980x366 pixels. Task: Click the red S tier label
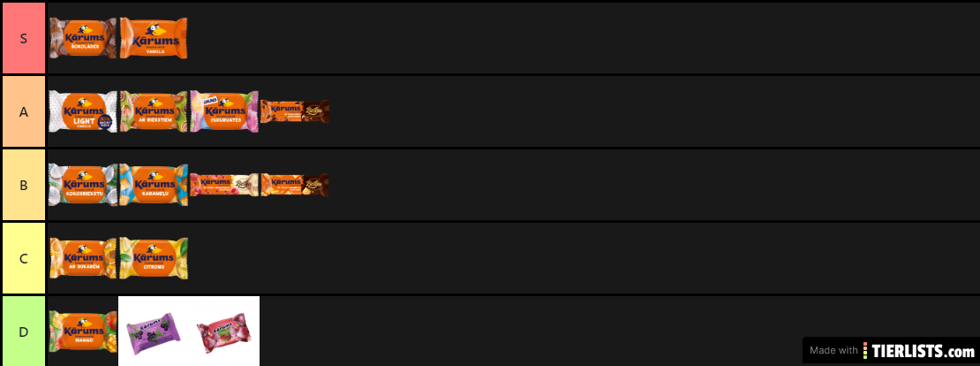click(23, 38)
